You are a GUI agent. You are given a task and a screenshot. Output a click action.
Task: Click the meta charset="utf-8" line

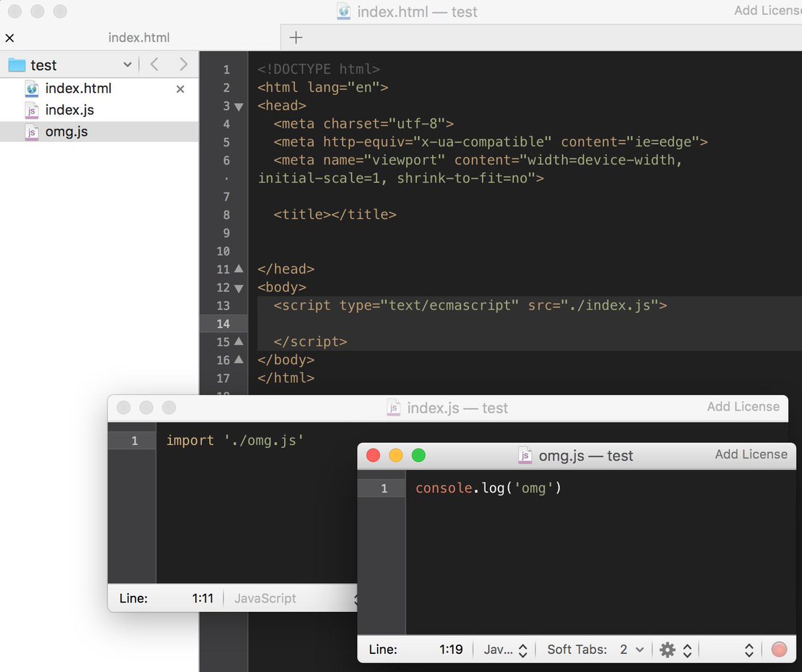click(364, 124)
